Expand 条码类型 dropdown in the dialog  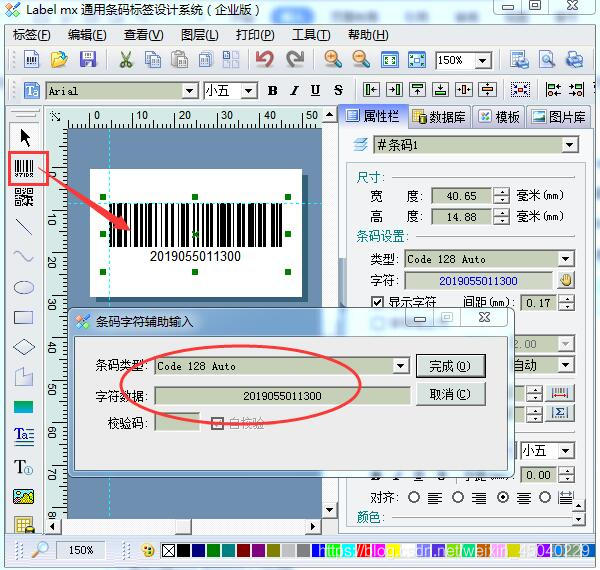[x=400, y=366]
